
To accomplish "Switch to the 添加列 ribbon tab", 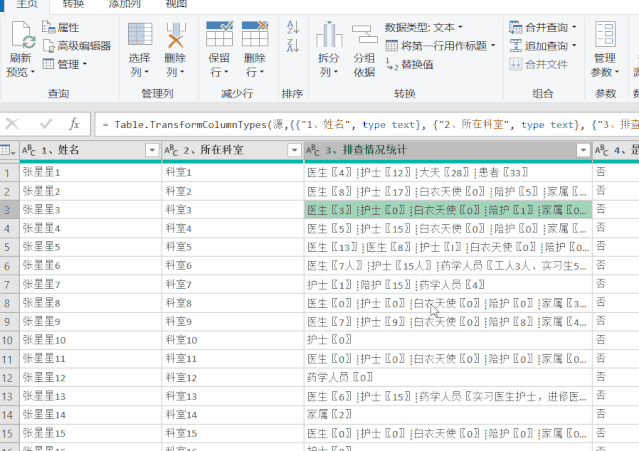I will click(x=125, y=4).
